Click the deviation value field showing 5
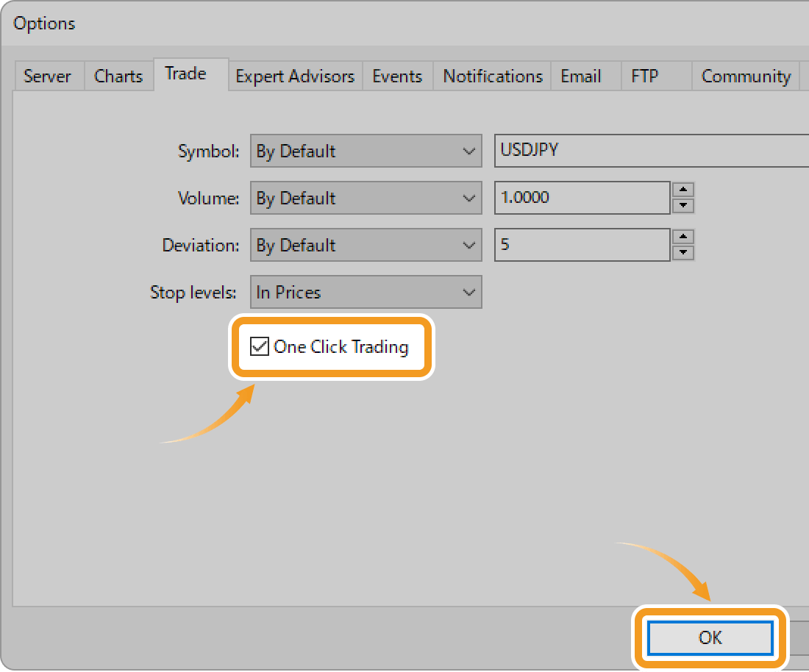The width and height of the screenshot is (809, 672). [581, 245]
